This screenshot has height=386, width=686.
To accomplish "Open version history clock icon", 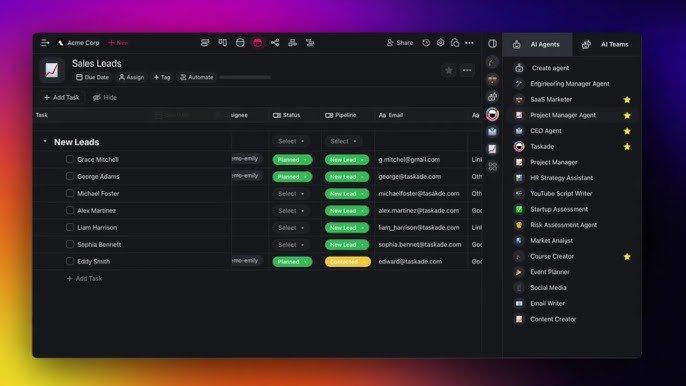I will [x=426, y=43].
